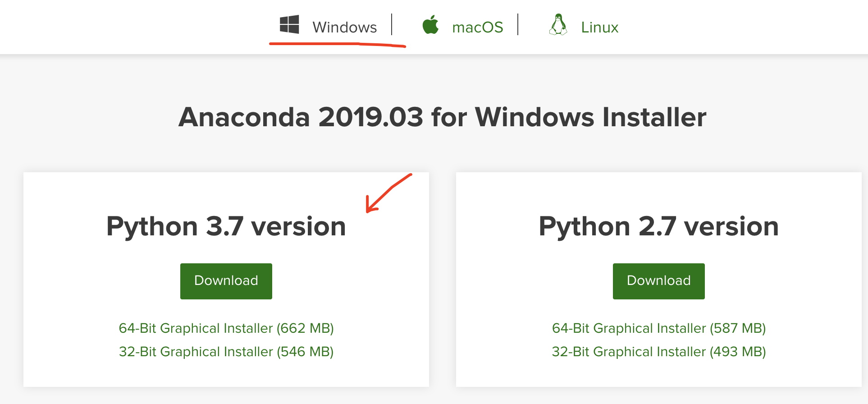This screenshot has width=868, height=404.
Task: Click the Windows logo icon
Action: 289,24
